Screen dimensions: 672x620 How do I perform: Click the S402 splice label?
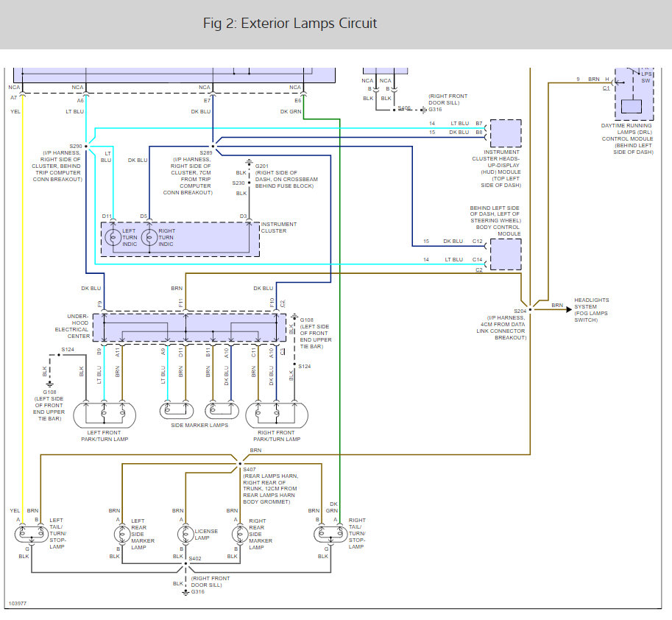point(195,559)
